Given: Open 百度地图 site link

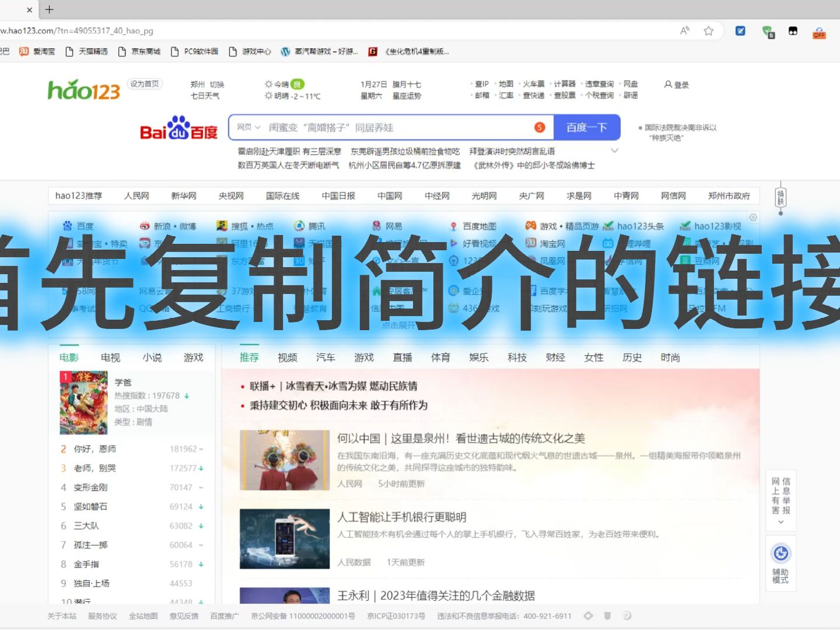Looking at the screenshot, I should click(x=473, y=226).
